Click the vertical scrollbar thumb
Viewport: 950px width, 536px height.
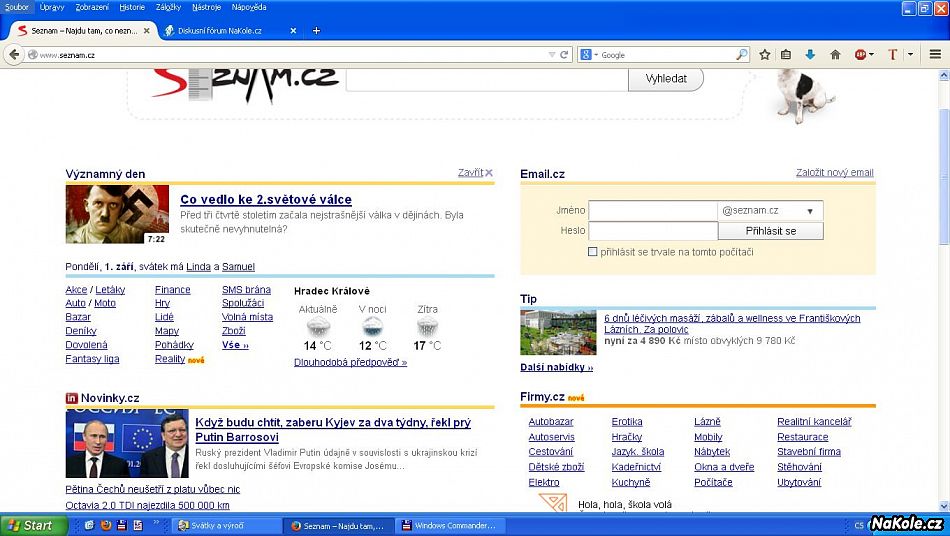[x=944, y=176]
